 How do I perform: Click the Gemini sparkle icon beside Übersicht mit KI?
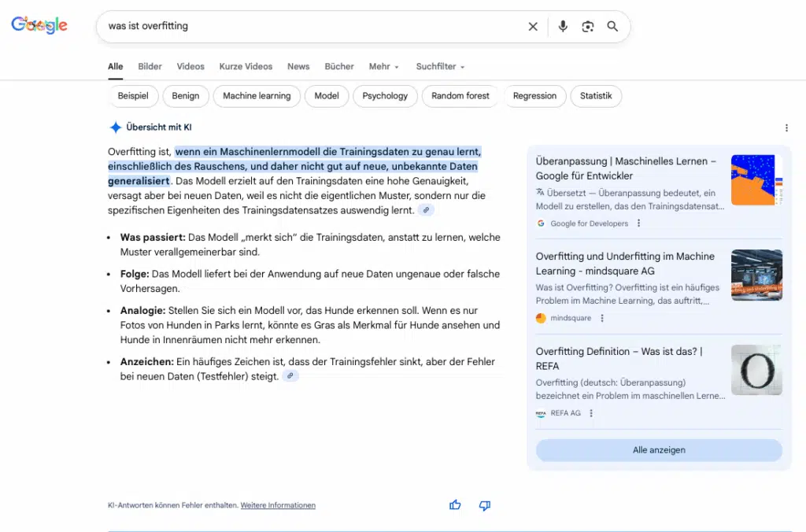click(x=114, y=127)
